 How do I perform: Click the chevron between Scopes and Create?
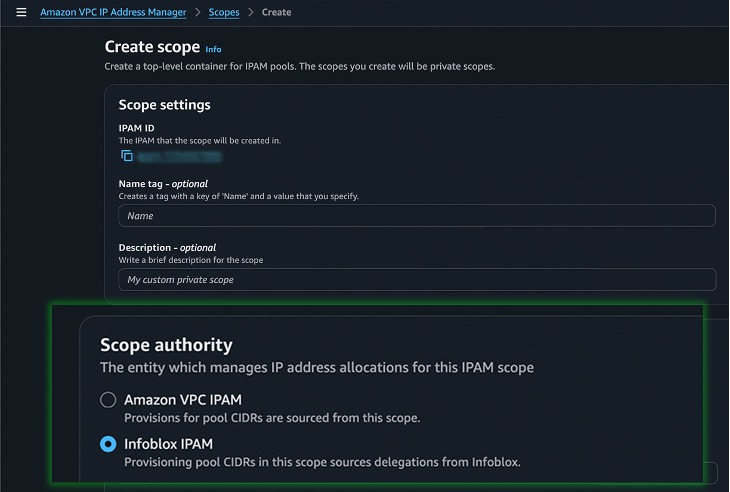coord(250,12)
